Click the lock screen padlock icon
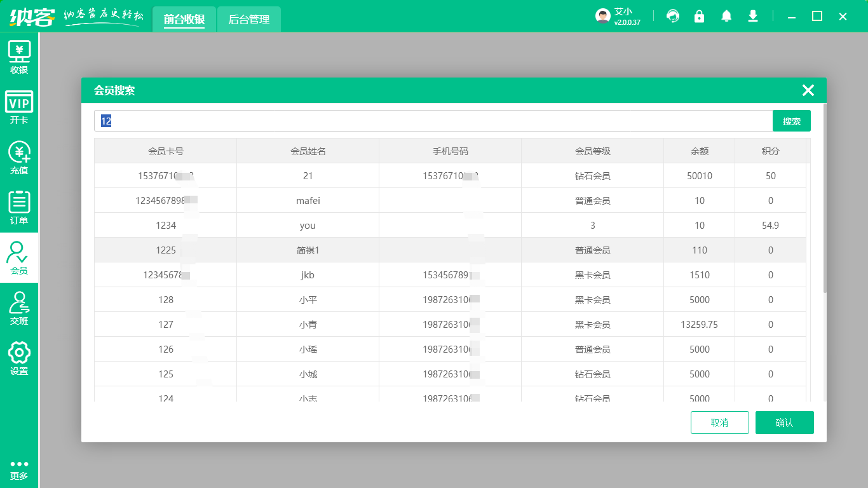 tap(699, 17)
